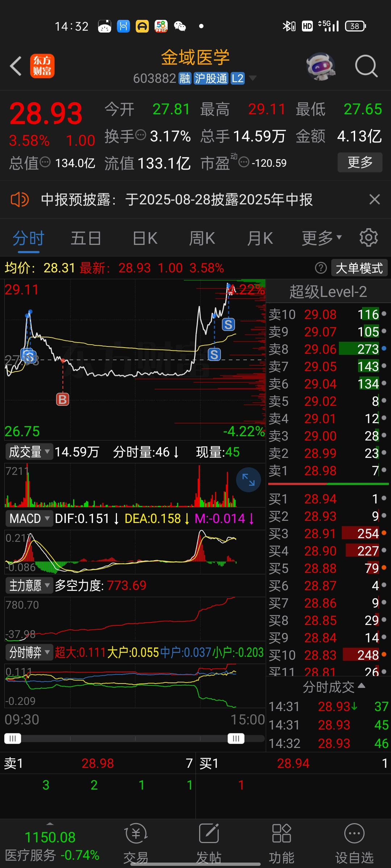This screenshot has height=868, width=391.
Task: Tap info icon beside 市盈
Action: pyautogui.click(x=244, y=162)
